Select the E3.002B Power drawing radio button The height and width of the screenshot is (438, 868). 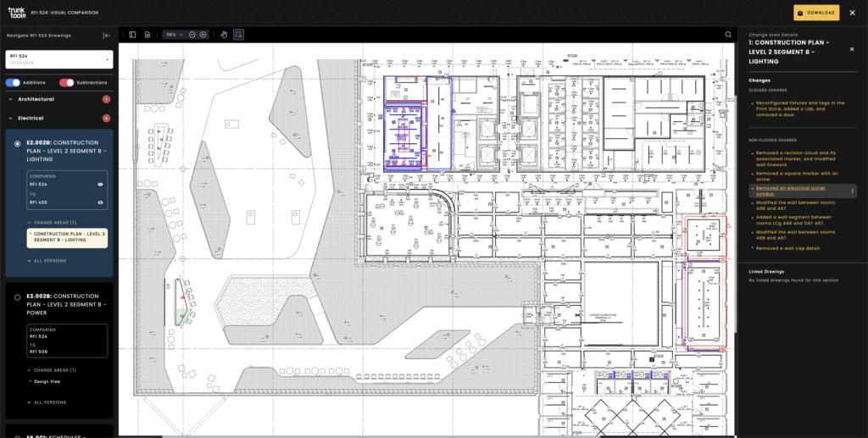click(18, 297)
